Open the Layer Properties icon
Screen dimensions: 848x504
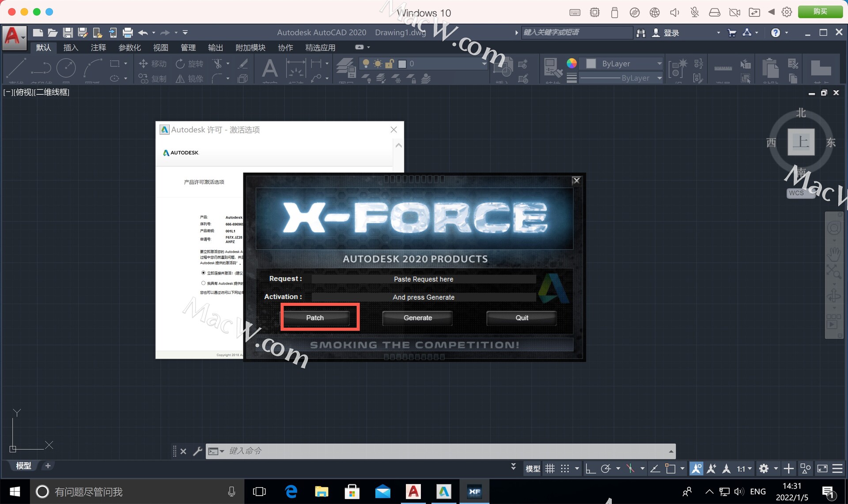(x=346, y=68)
